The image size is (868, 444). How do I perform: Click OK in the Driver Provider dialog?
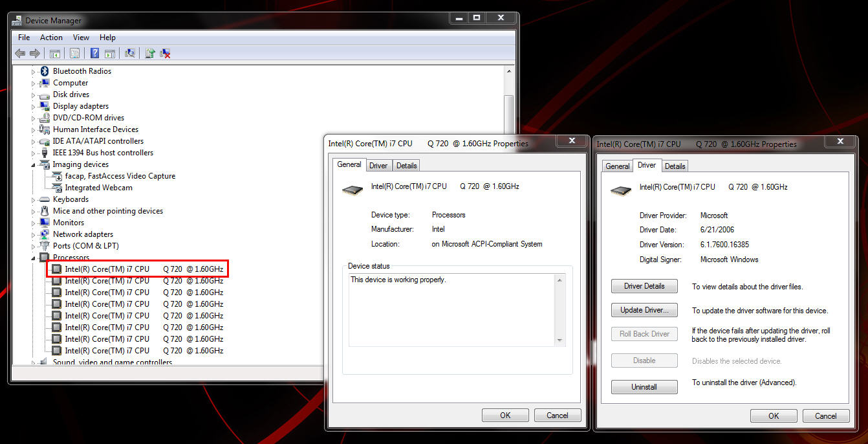pyautogui.click(x=774, y=416)
